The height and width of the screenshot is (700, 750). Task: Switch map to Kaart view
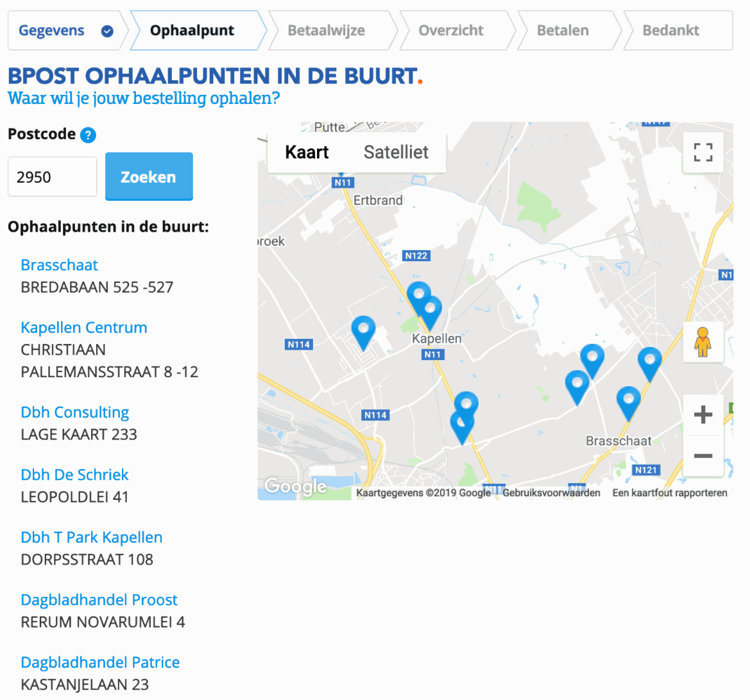click(307, 152)
